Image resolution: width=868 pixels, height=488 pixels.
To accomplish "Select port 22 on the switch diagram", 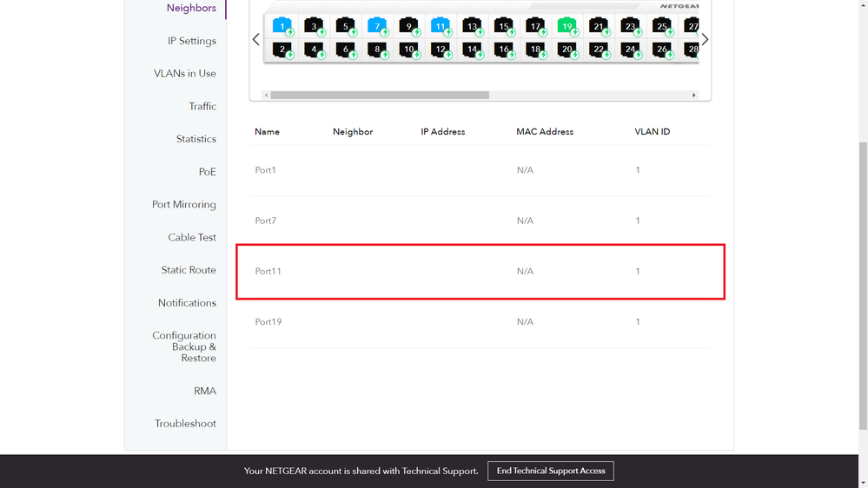I will (x=599, y=49).
